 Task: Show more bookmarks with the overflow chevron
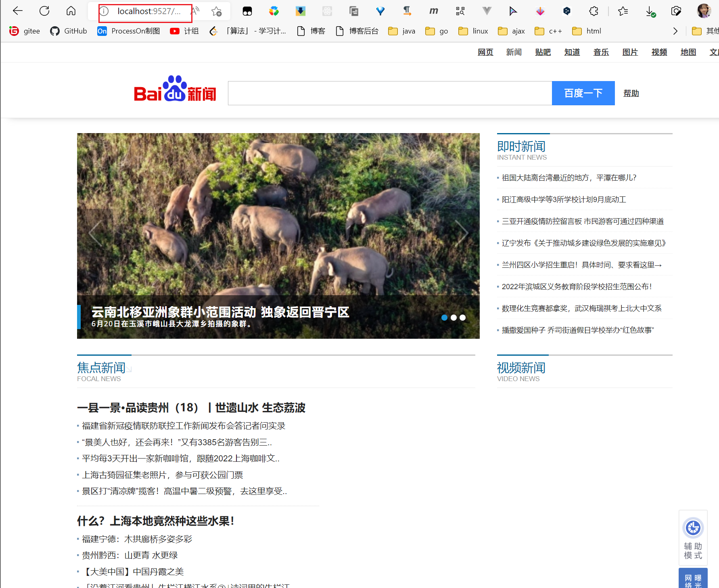coord(675,31)
